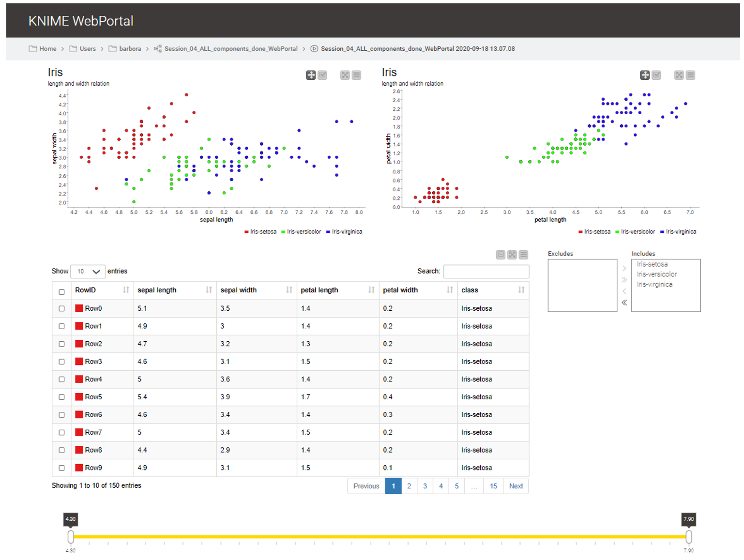
Task: Go to page 2 of table
Action: pyautogui.click(x=409, y=486)
